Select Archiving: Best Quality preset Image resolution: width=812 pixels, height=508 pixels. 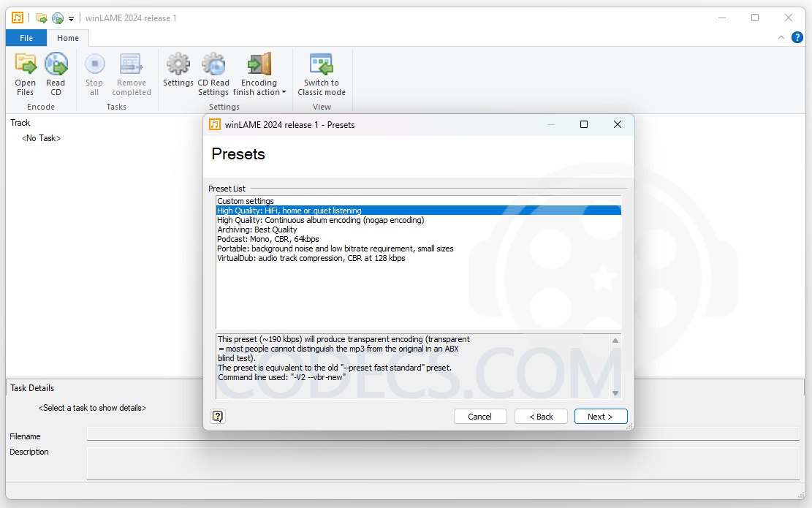[419, 230]
